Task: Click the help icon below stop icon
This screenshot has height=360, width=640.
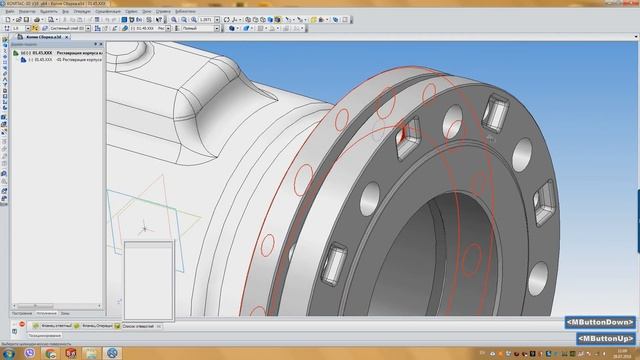Action: (x=14, y=332)
